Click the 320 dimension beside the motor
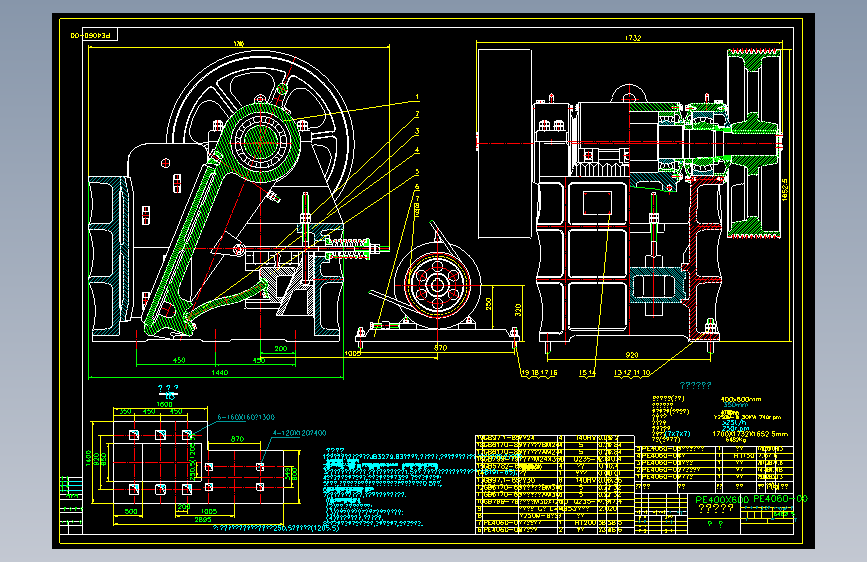Screen dimensions: 867x562 click(518, 310)
